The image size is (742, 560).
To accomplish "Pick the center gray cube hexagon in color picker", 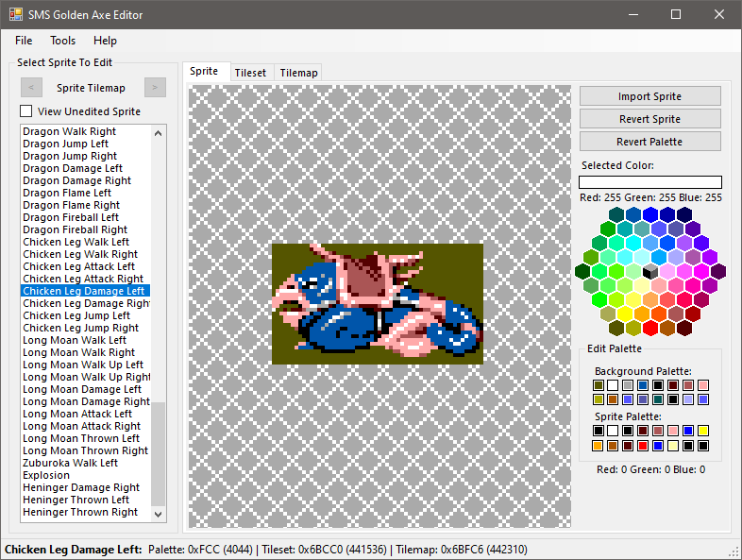I will [x=650, y=271].
